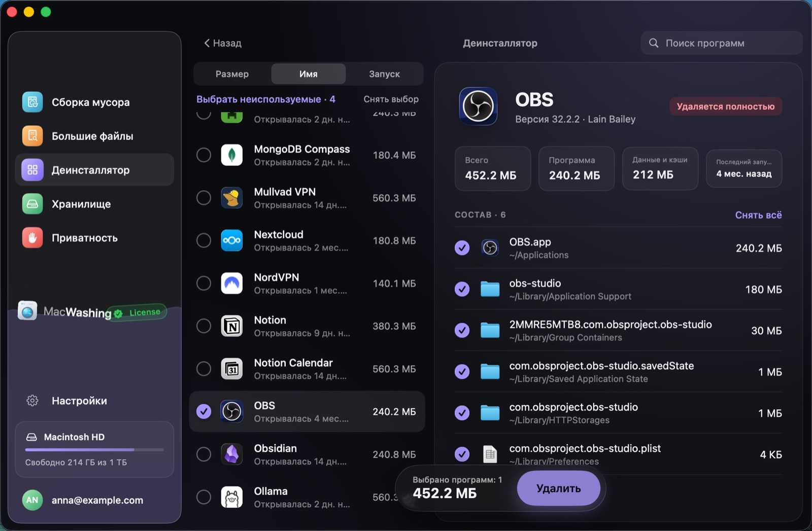Click the Ollama app icon
The height and width of the screenshot is (531, 812).
[232, 497]
